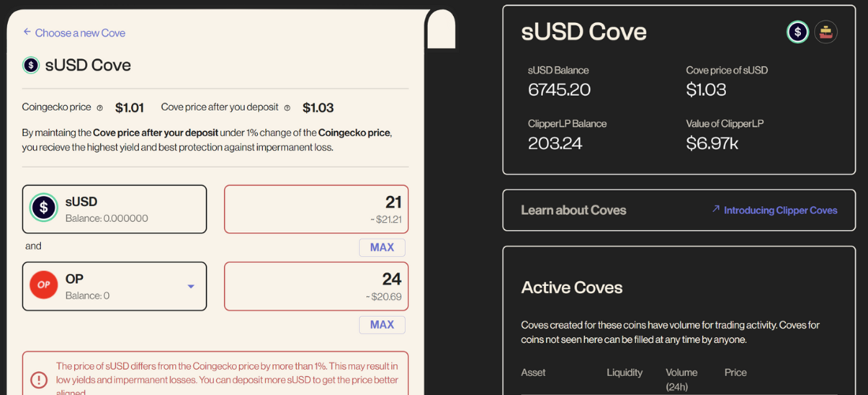Viewport: 868px width, 395px height.
Task: Click the back arrow beside Choose a new Cove
Action: 27,32
